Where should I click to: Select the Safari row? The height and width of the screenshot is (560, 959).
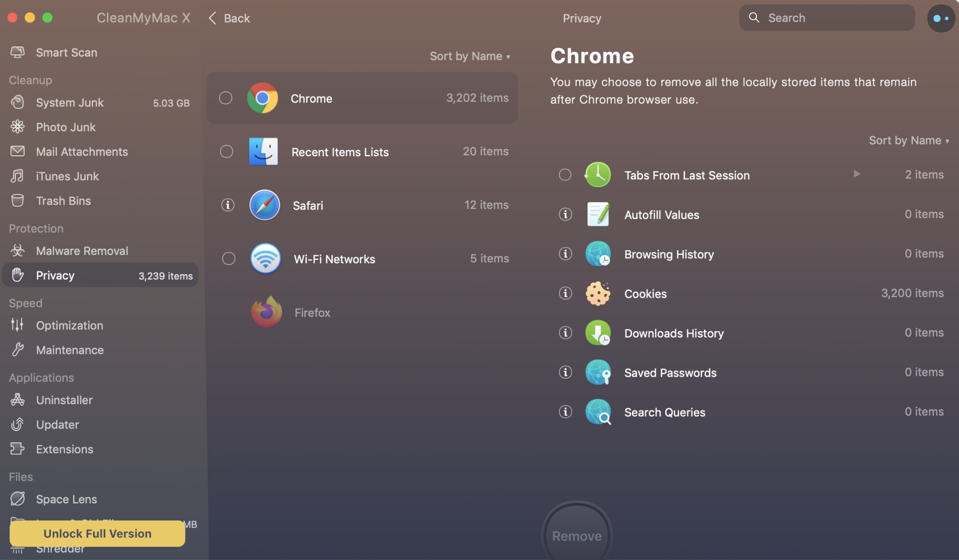pyautogui.click(x=362, y=205)
